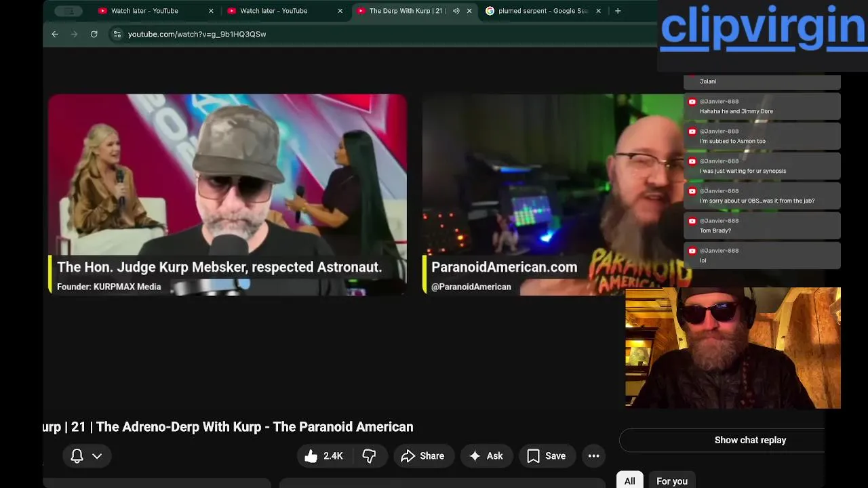Close The Derp With Kurp tab
This screenshot has height=488, width=868.
[x=469, y=11]
